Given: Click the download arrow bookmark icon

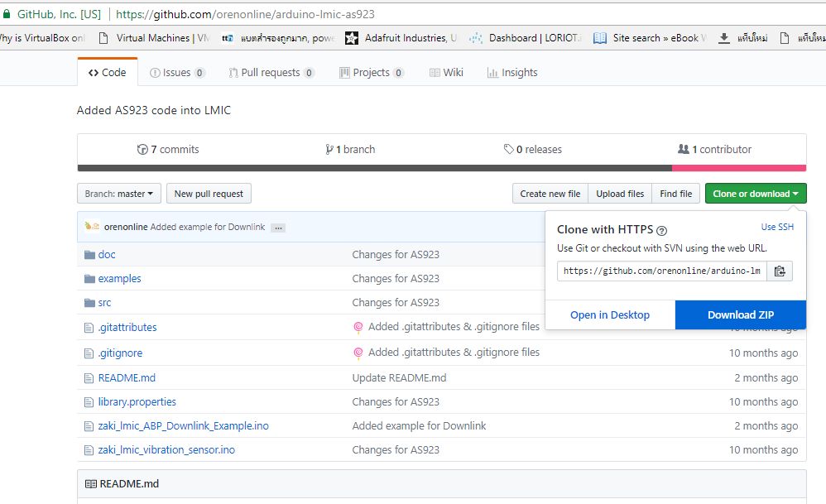Looking at the screenshot, I should click(724, 38).
